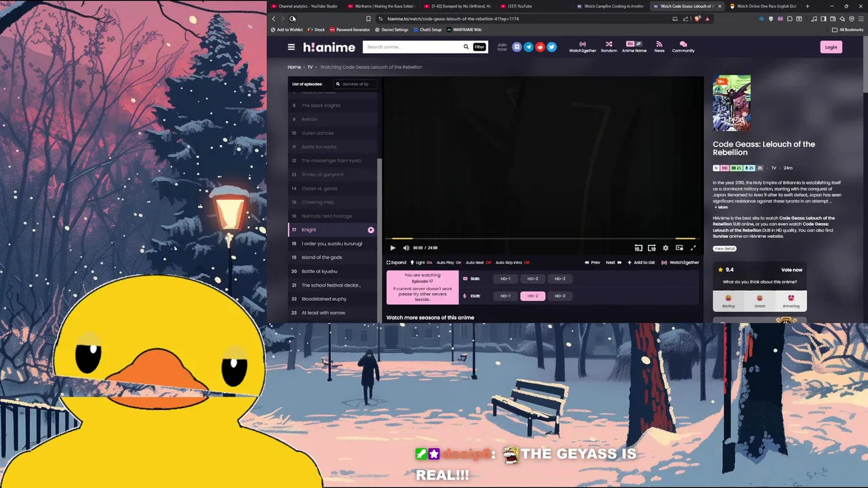Enter fullscreen in the video player
This screenshot has height=488, width=868.
[693, 248]
